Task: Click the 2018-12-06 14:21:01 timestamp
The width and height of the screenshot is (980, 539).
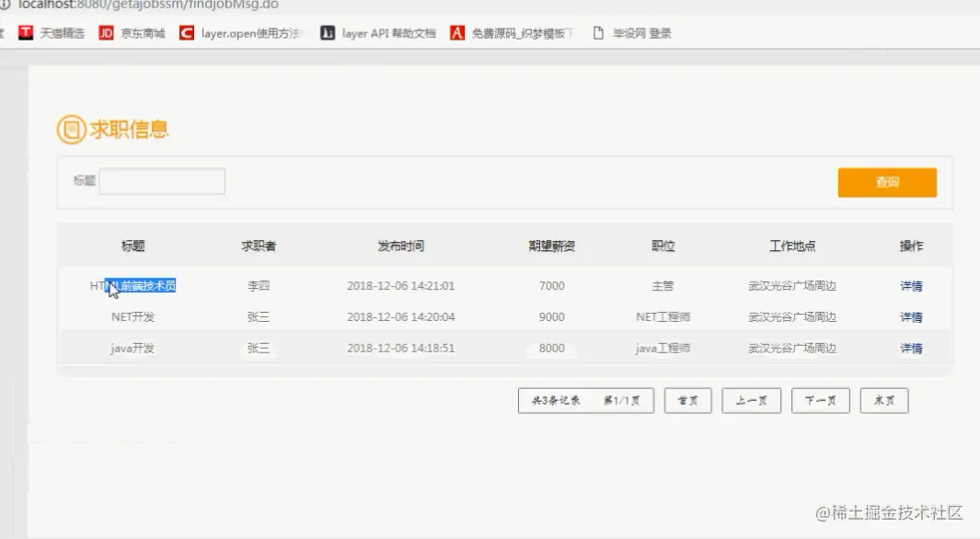Action: [400, 286]
